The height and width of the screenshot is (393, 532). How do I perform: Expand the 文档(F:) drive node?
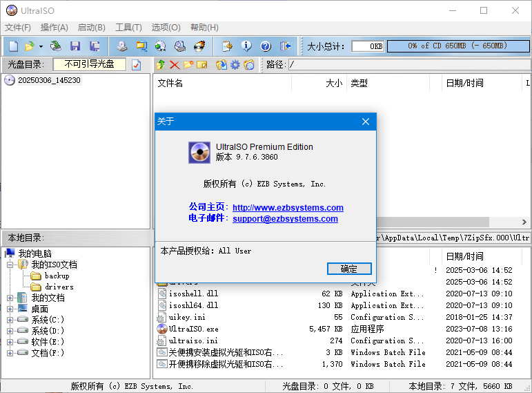pyautogui.click(x=10, y=353)
